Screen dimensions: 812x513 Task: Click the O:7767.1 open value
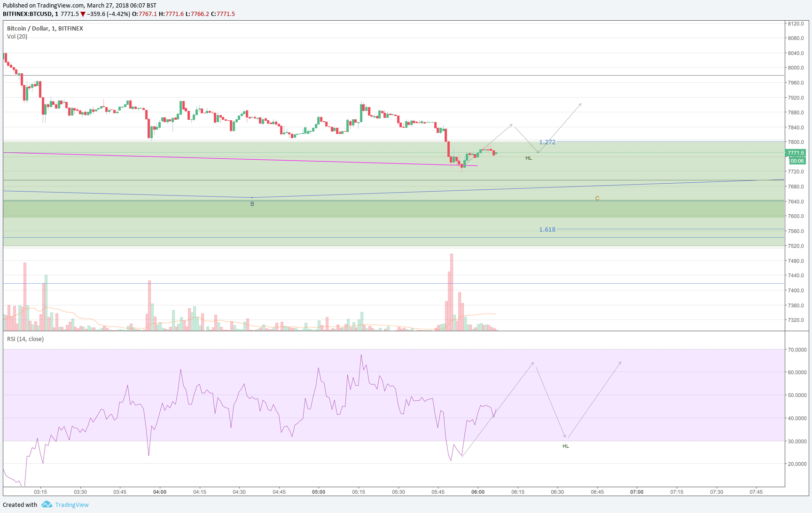pos(144,14)
